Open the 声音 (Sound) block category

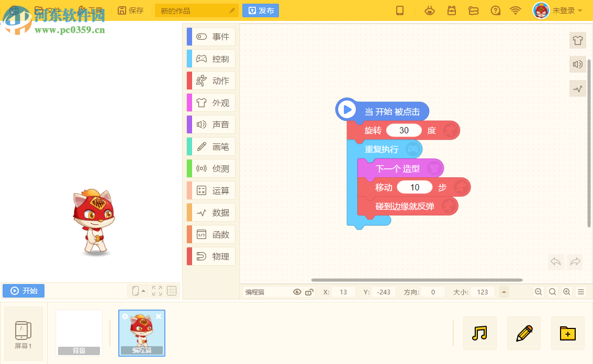pos(209,124)
